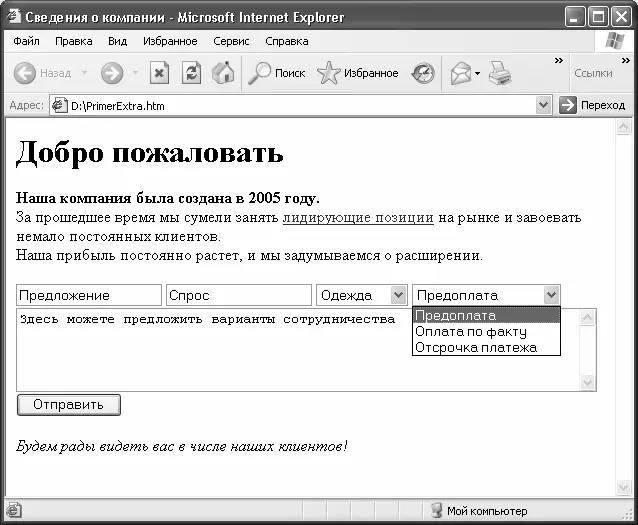Show more toolbar buttons with the chevron

pos(559,61)
